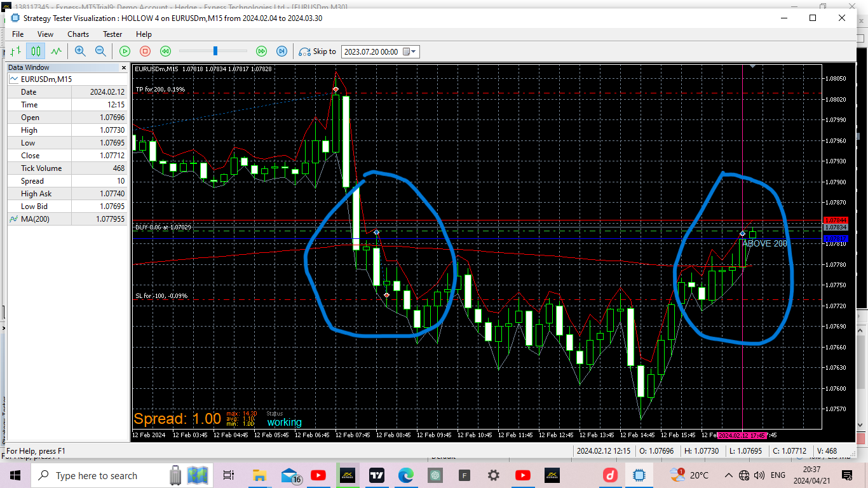Click the High value 1.07730
The width and height of the screenshot is (868, 488).
coord(112,130)
